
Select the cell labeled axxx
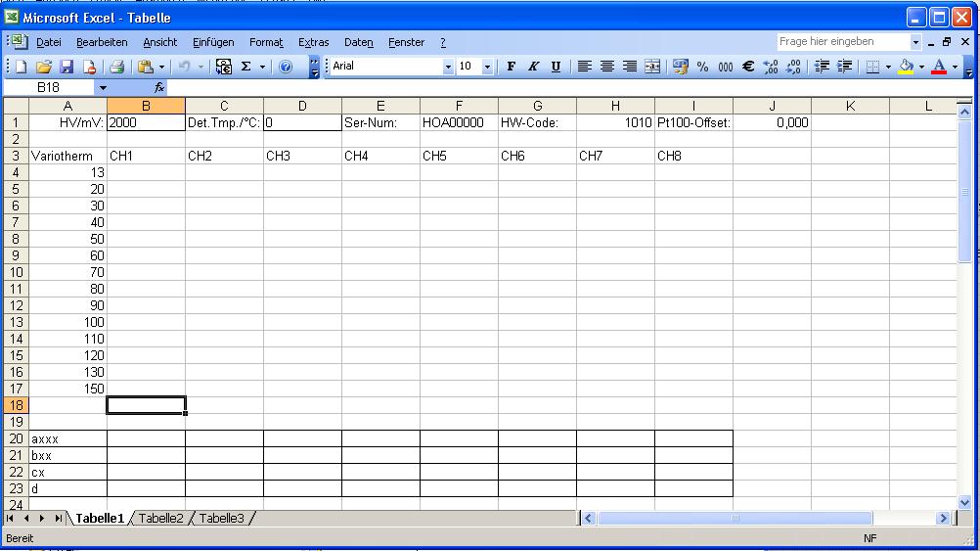click(67, 438)
